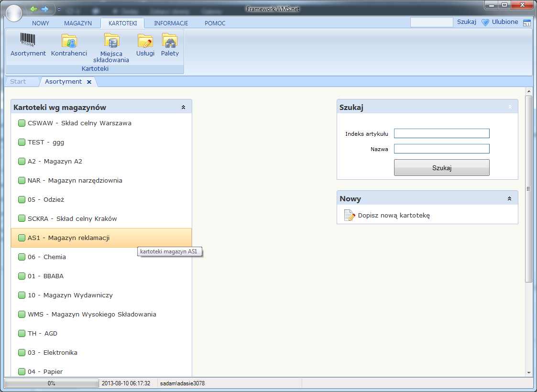Image resolution: width=537 pixels, height=392 pixels.
Task: Click green square beside TEST - ggg
Action: coord(22,142)
